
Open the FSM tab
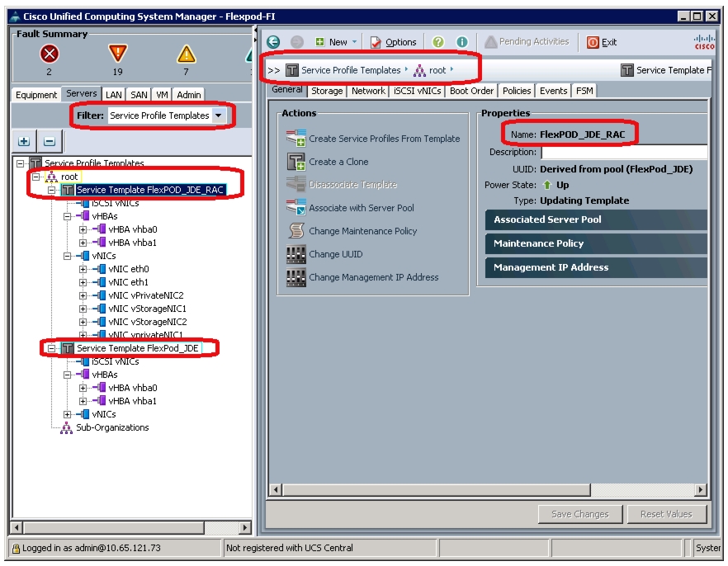[584, 91]
